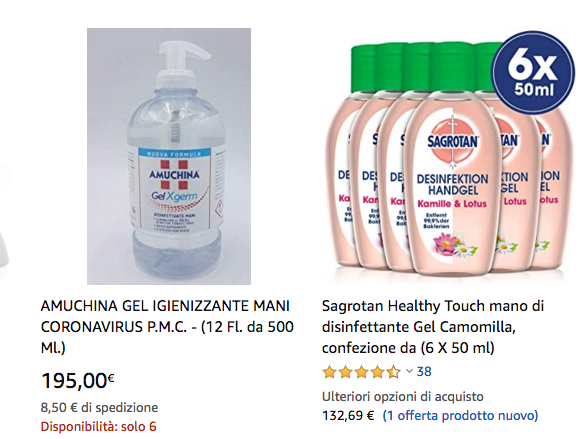Open the 1 offerta prodotto nuovo link
The width and height of the screenshot is (579, 439).
click(460, 416)
